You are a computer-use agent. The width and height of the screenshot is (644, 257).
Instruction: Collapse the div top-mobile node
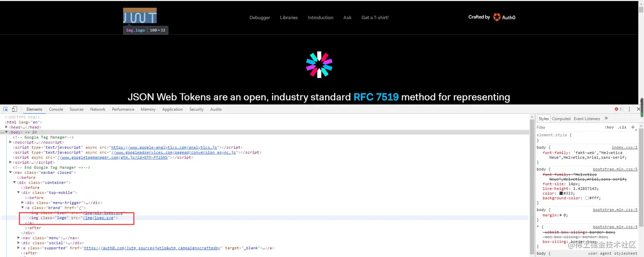(19, 193)
